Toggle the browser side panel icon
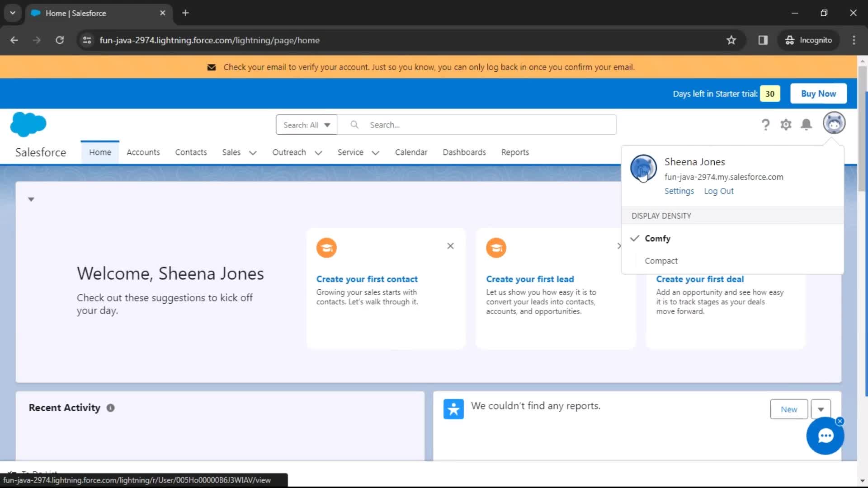 [x=763, y=40]
